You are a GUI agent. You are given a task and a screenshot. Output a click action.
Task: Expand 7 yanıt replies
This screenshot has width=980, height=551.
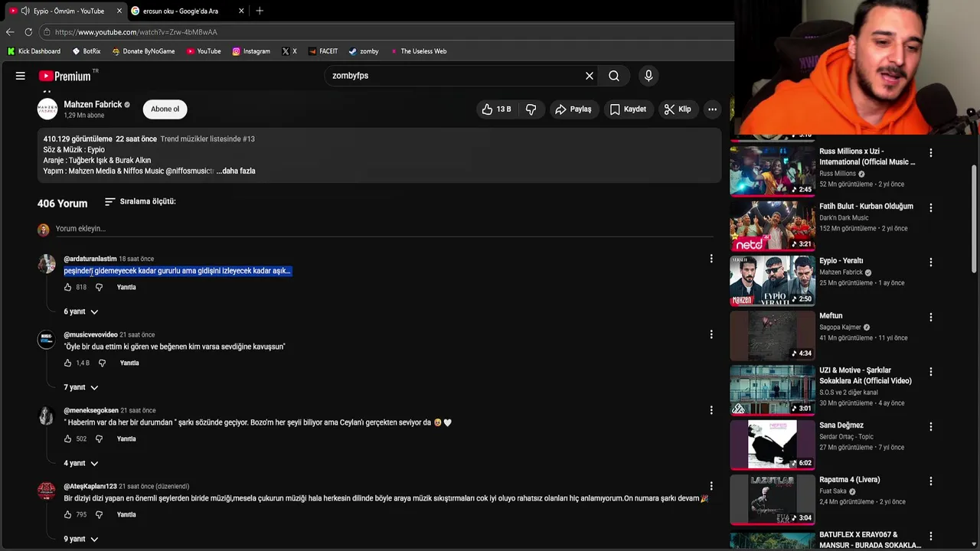click(x=81, y=387)
